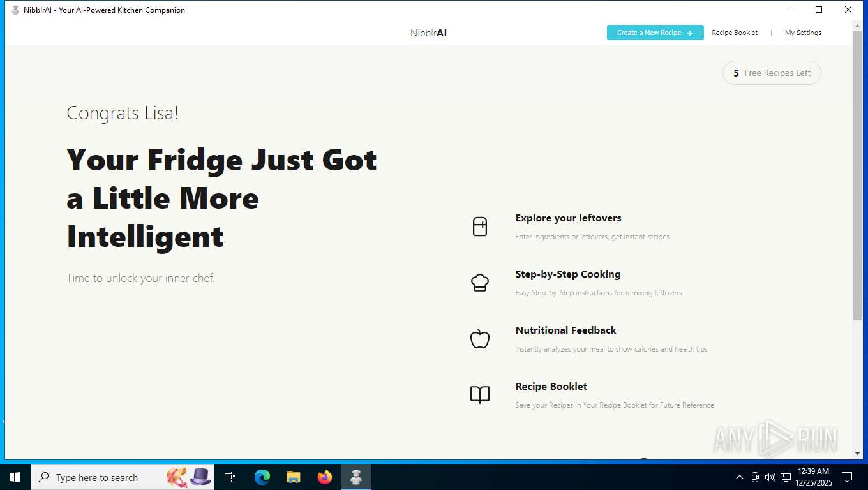The image size is (868, 490).
Task: Click the vertical scrollbar thumb
Action: pos(857,175)
